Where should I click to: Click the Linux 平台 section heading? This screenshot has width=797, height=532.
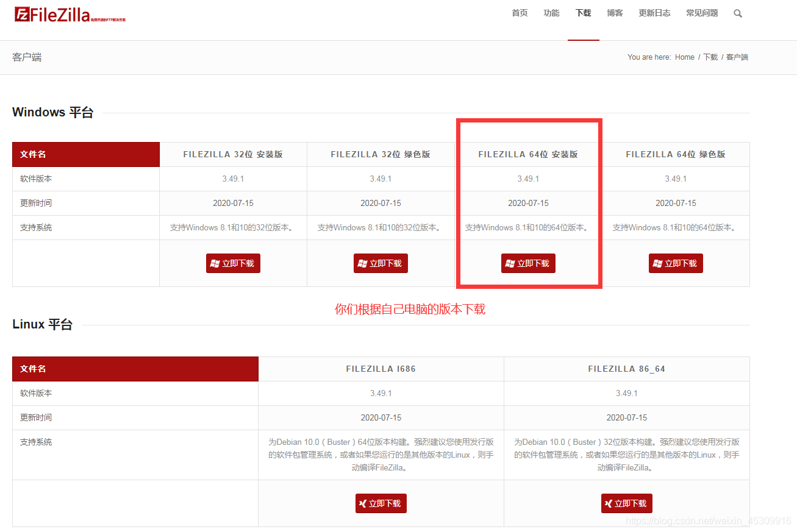click(x=42, y=324)
